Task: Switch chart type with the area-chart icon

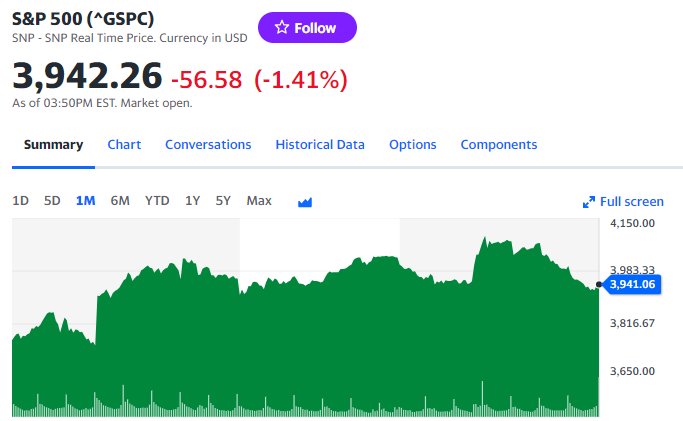Action: tap(305, 202)
